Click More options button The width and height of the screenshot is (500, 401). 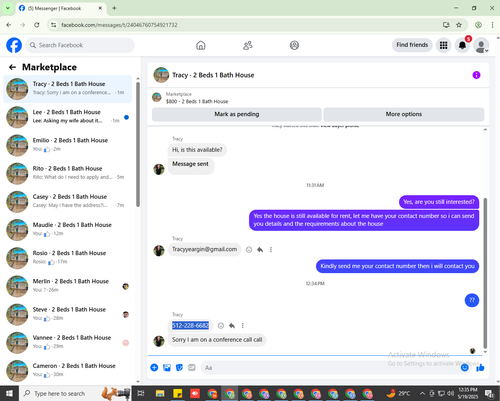pos(404,114)
